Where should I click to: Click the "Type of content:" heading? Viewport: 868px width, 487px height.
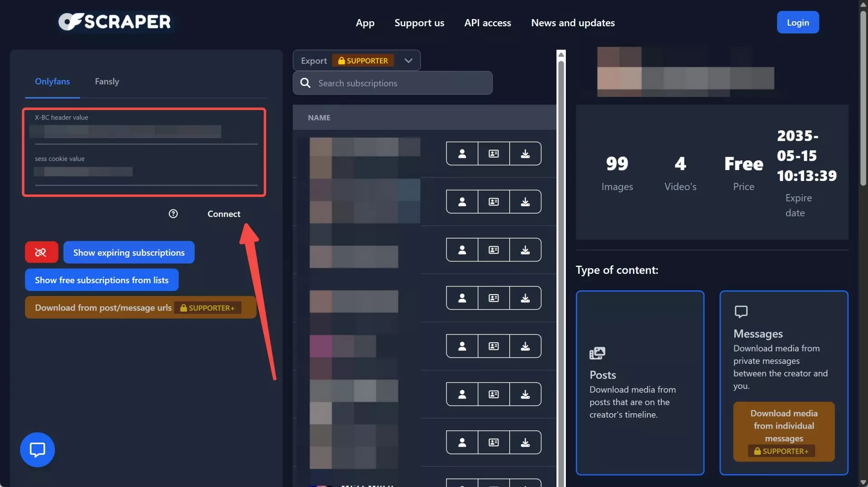coord(617,270)
